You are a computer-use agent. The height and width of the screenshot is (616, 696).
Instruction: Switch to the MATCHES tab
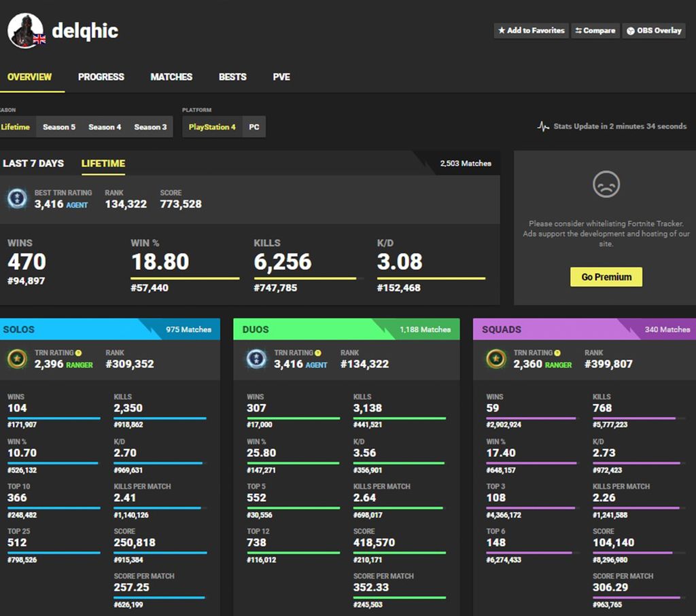click(171, 77)
